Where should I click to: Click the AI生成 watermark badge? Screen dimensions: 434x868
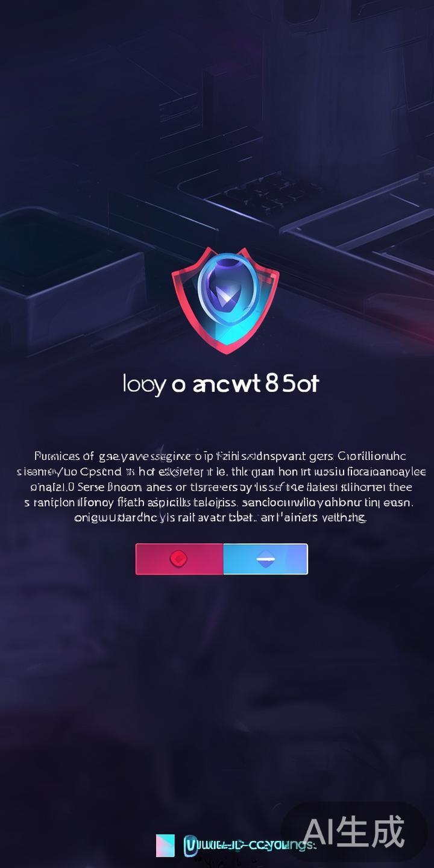tap(354, 832)
